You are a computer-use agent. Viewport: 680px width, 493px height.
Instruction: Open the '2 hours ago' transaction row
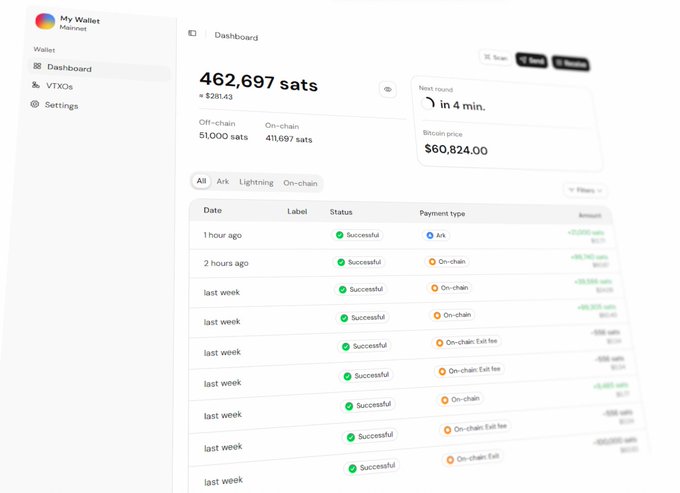point(403,263)
